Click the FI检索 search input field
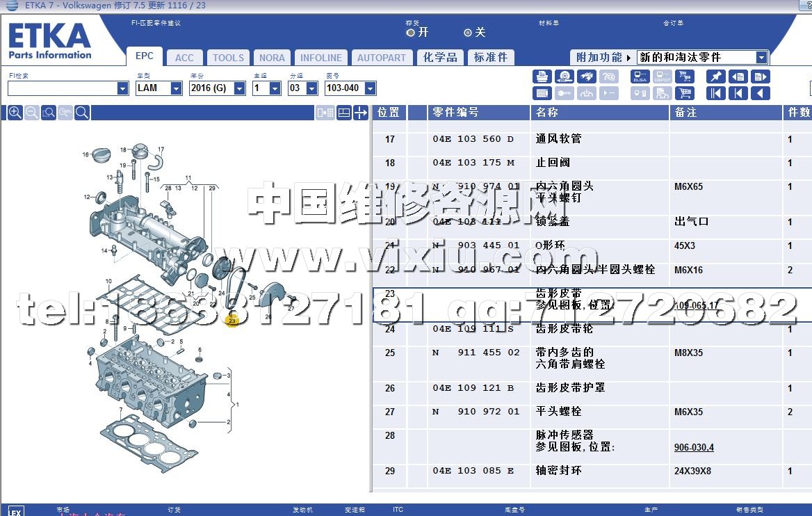This screenshot has height=516, width=812. coord(63,88)
